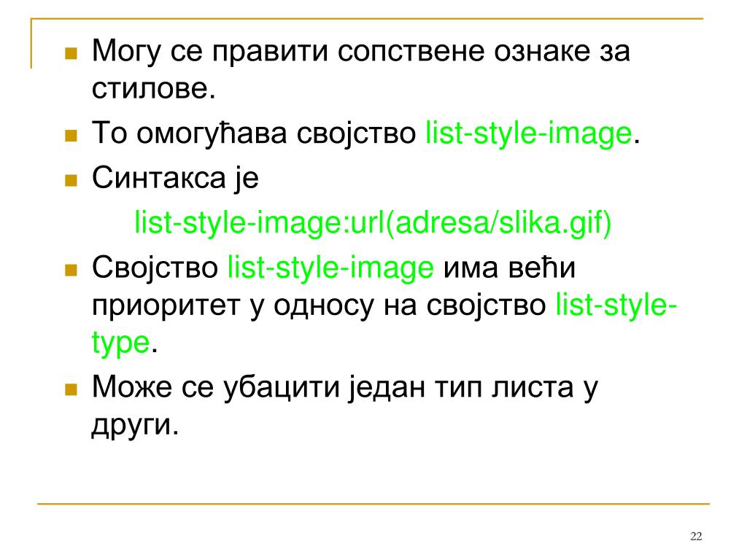Click the green text 'list-style-'
The width and height of the screenshot is (747, 560).
click(x=616, y=306)
